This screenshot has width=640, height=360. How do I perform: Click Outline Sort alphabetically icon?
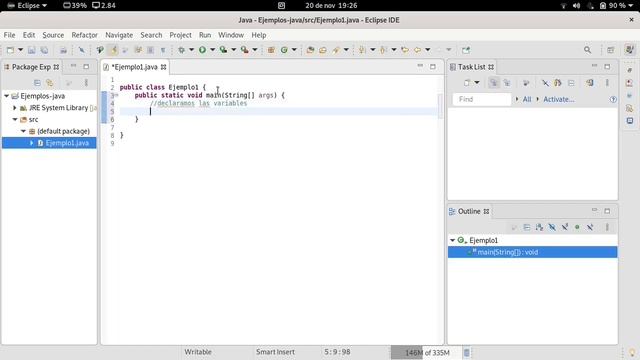click(x=539, y=227)
